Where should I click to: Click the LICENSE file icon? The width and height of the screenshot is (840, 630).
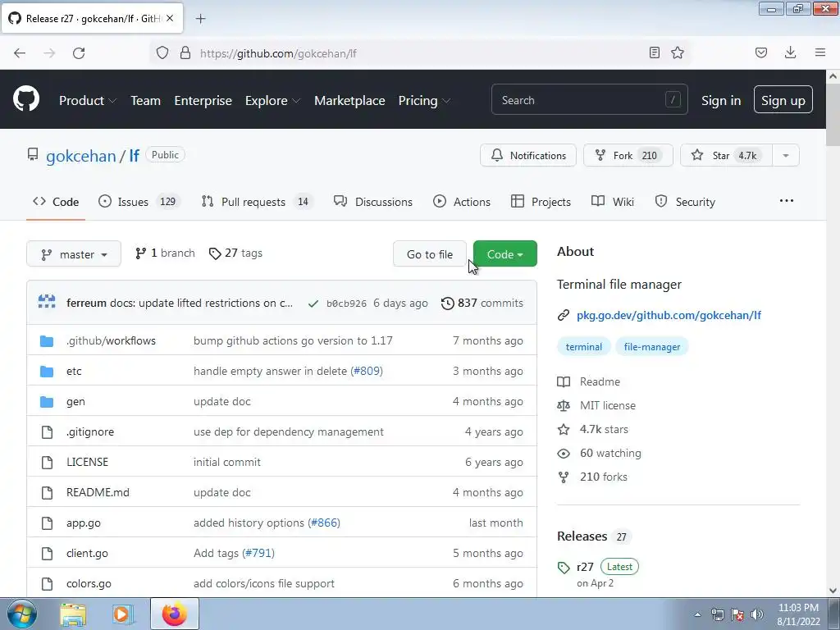click(x=47, y=463)
